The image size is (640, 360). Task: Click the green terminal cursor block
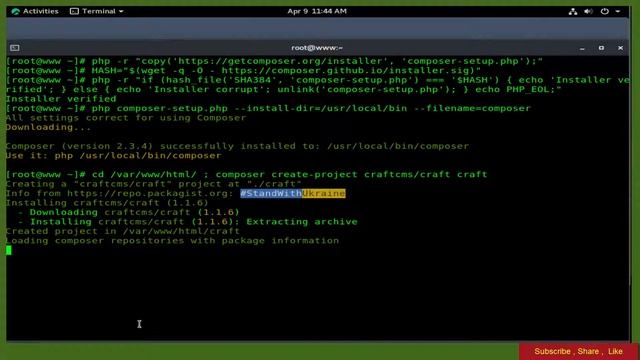click(x=9, y=250)
